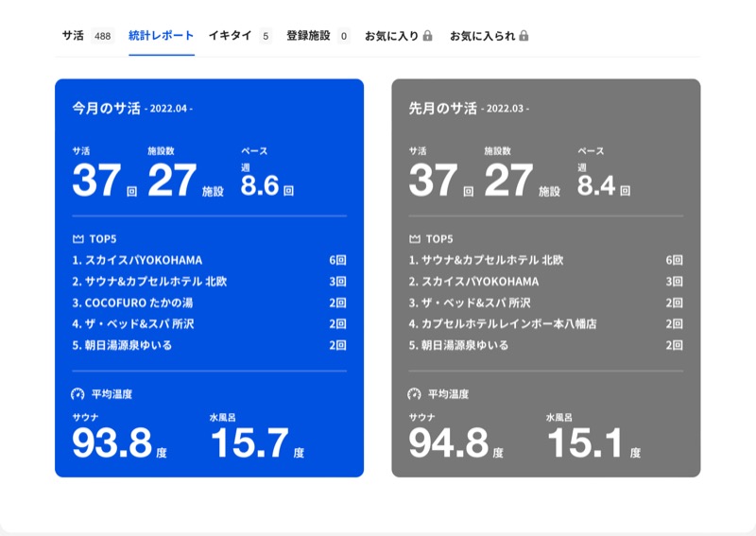The width and height of the screenshot is (756, 536).
Task: Click the 27 施設 count in 先月 card
Action: tap(508, 180)
